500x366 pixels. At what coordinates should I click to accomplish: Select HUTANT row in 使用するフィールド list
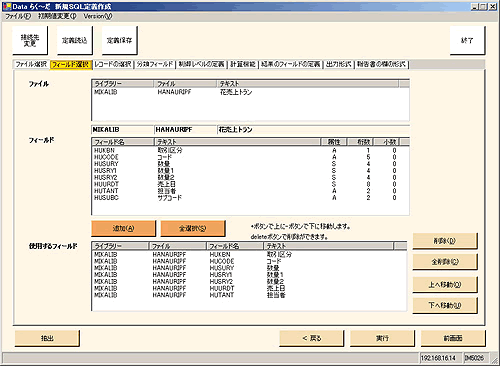tap(249, 295)
